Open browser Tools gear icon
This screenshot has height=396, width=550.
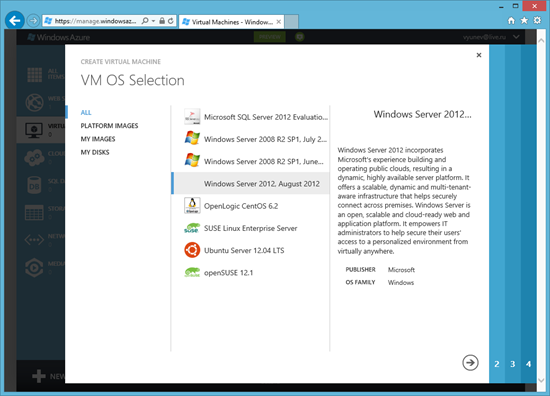point(537,21)
